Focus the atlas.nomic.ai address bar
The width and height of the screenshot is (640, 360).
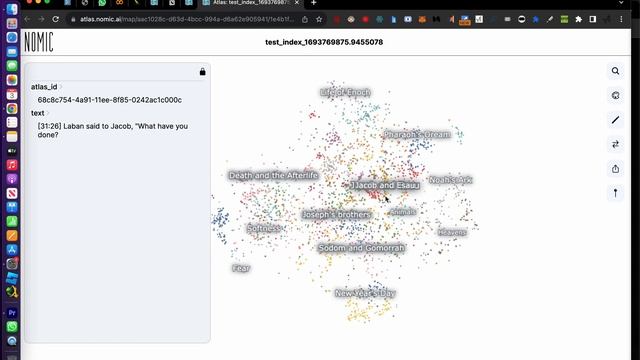(187, 19)
